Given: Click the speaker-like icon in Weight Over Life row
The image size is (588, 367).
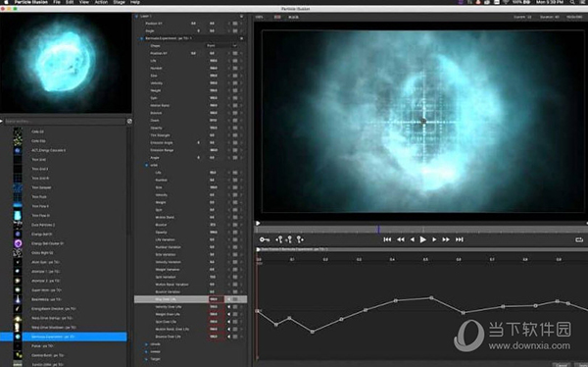Looking at the screenshot, I should click(228, 314).
